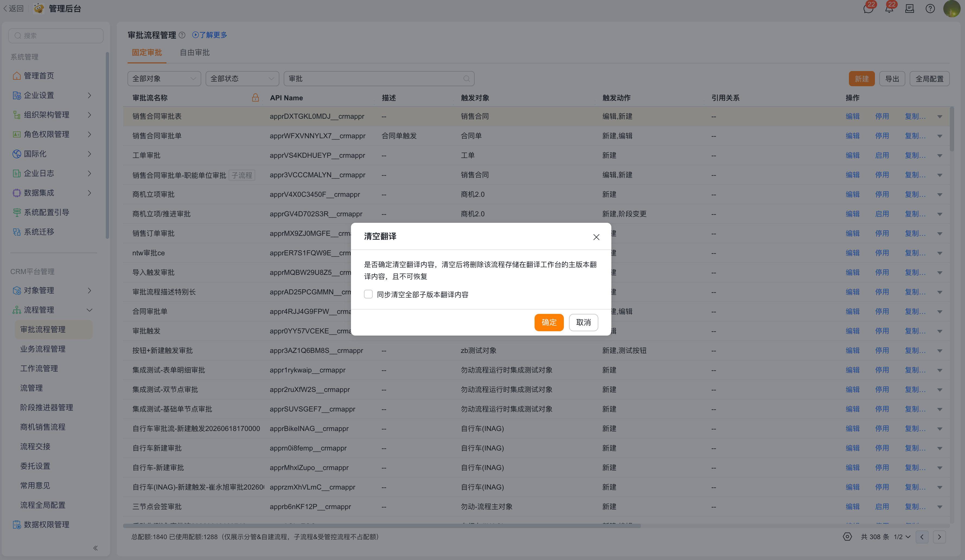Image resolution: width=965 pixels, height=560 pixels.
Task: Click 启用 in the 工单审批 row
Action: click(x=882, y=155)
